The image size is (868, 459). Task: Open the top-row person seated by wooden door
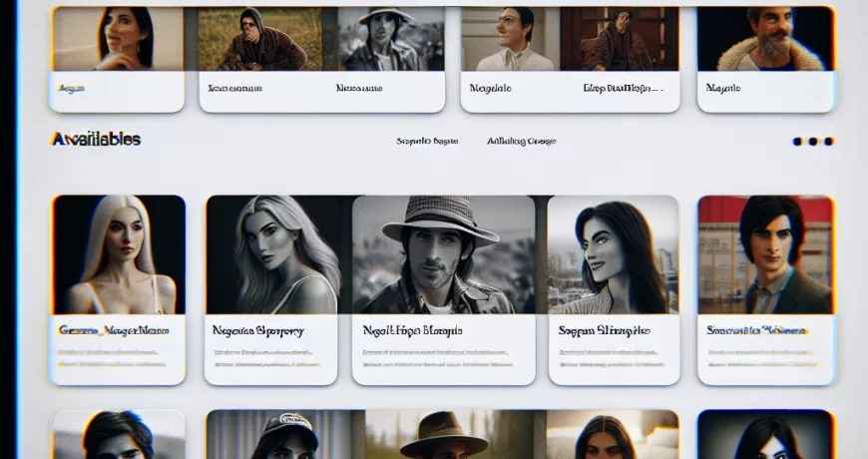point(619,39)
